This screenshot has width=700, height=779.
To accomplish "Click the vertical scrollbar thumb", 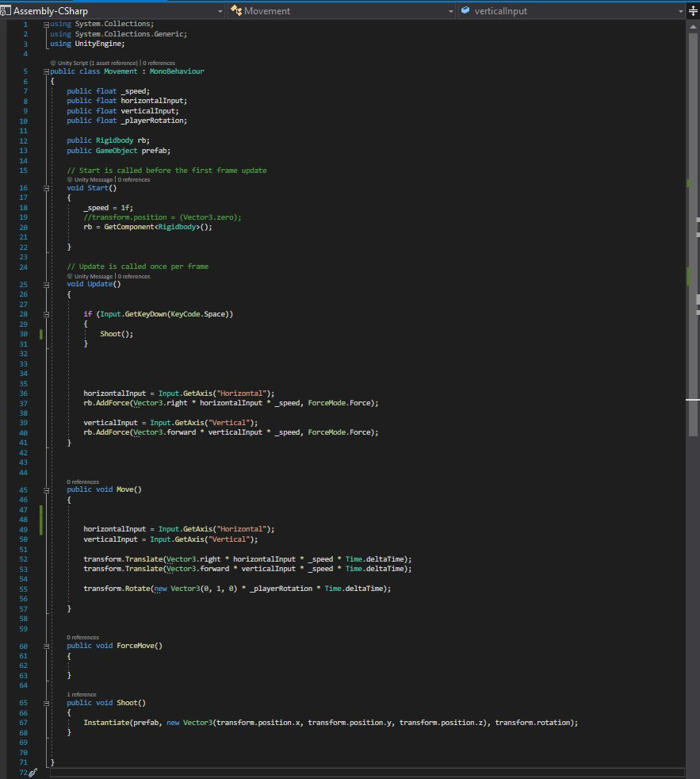I will [x=693, y=235].
